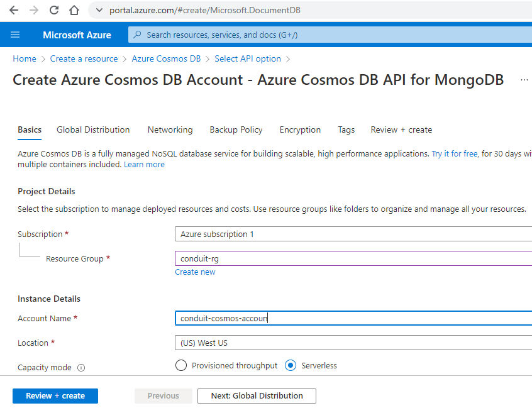Open the Backup Policy tab

(236, 130)
